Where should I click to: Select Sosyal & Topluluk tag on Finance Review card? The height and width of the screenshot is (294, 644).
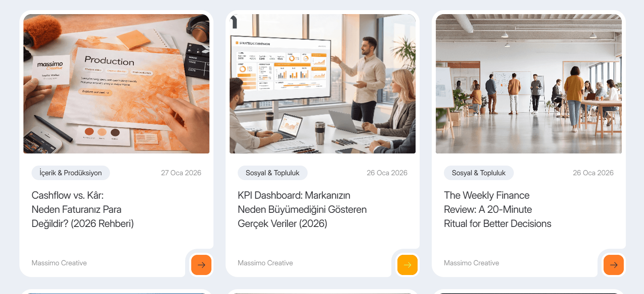coord(479,173)
